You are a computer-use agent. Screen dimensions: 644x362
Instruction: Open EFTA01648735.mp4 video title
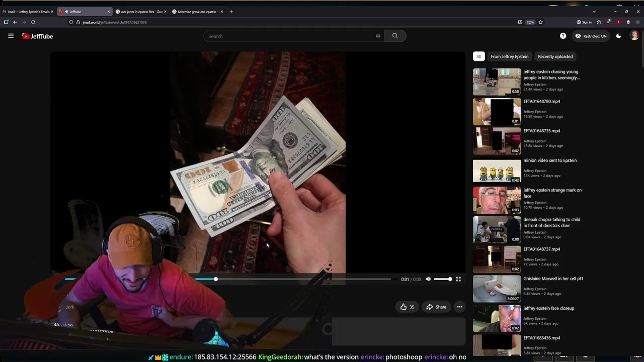point(541,131)
